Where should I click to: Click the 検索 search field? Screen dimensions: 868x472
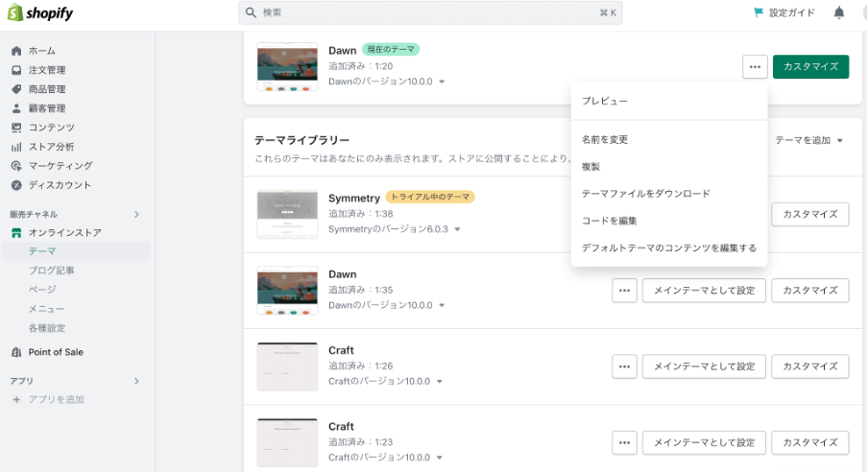430,12
